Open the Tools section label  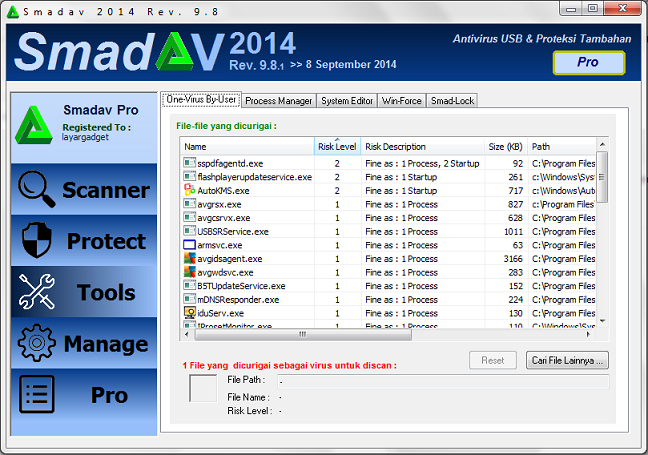click(x=106, y=293)
